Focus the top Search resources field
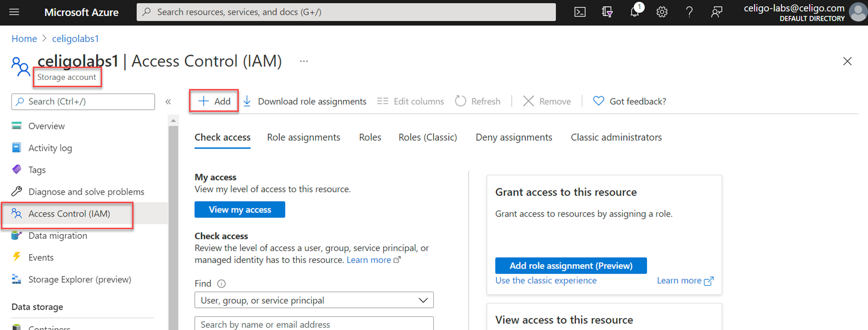 (346, 12)
